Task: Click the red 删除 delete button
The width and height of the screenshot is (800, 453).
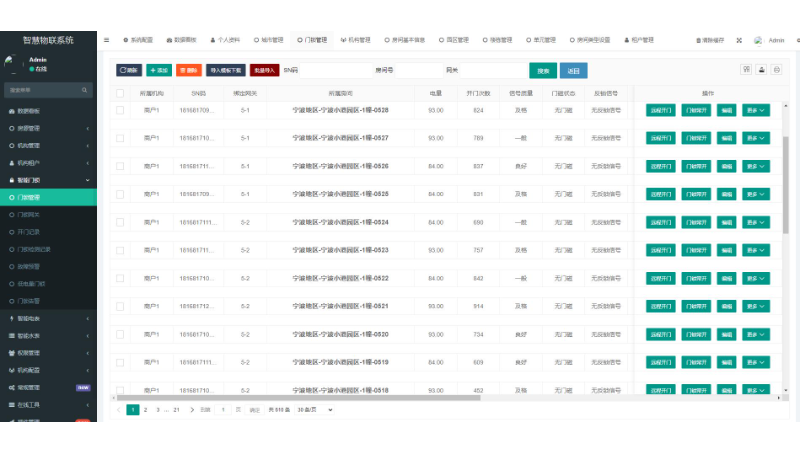Action: [x=187, y=71]
